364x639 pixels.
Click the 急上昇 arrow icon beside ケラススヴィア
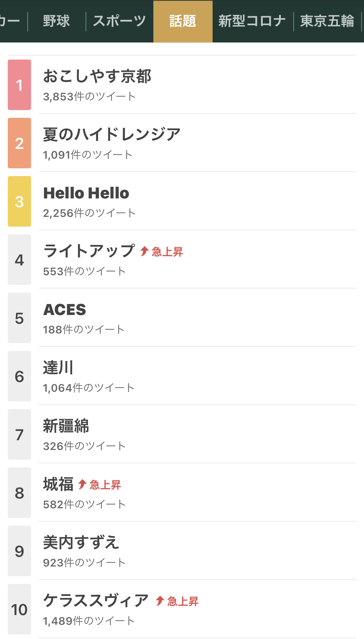click(x=160, y=601)
